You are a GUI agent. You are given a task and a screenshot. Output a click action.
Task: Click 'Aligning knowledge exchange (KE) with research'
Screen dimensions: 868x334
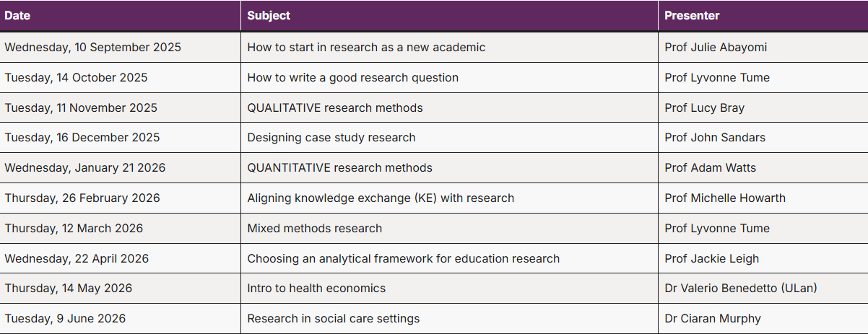pos(381,198)
